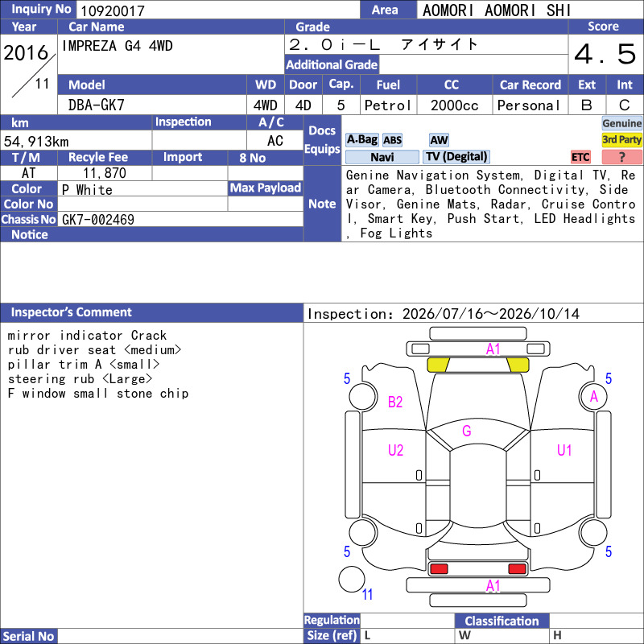Click the yellow 3rd Party badge
Image resolution: width=644 pixels, height=644 pixels.
pos(621,140)
